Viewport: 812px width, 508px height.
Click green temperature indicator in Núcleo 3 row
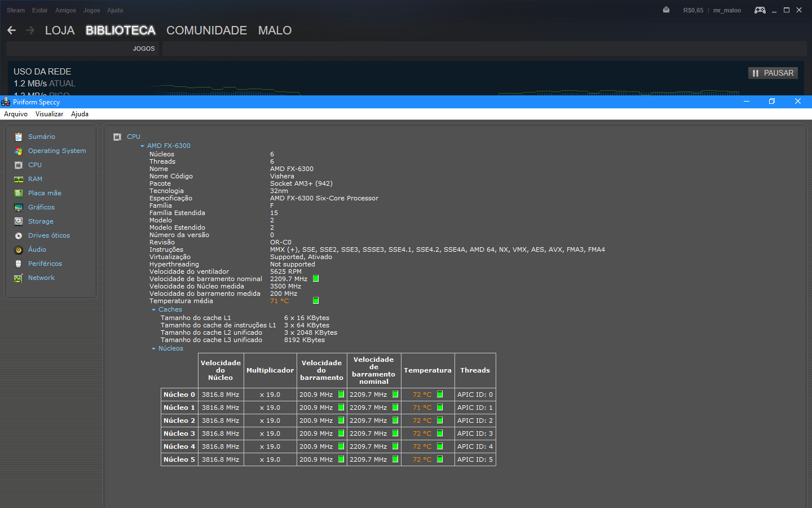(440, 433)
